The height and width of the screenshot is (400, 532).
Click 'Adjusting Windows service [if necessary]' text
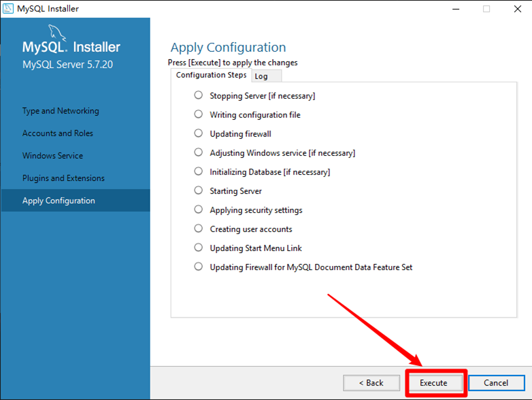click(x=282, y=153)
